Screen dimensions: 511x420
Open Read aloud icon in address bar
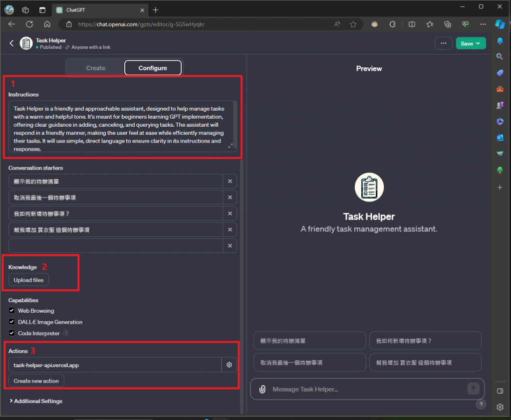337,24
